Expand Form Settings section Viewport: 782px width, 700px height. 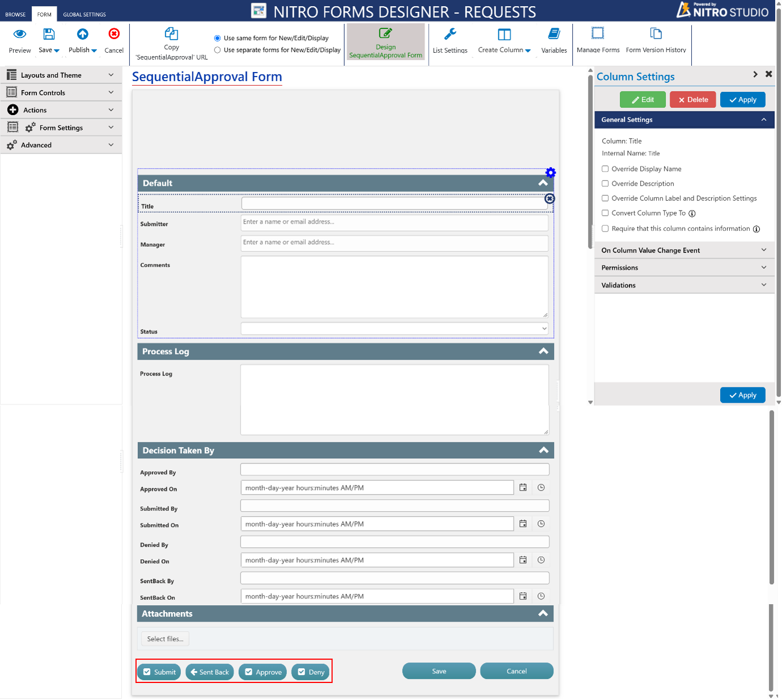(61, 128)
